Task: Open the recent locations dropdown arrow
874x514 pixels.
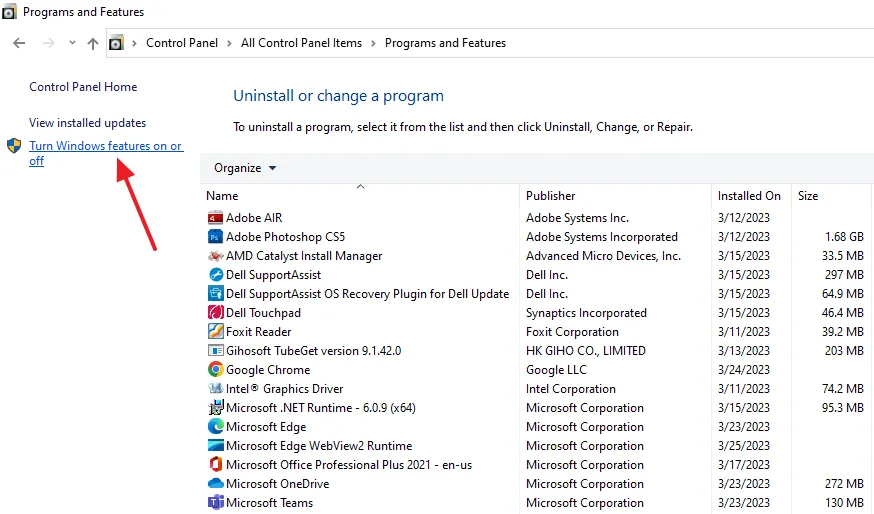Action: (x=72, y=43)
